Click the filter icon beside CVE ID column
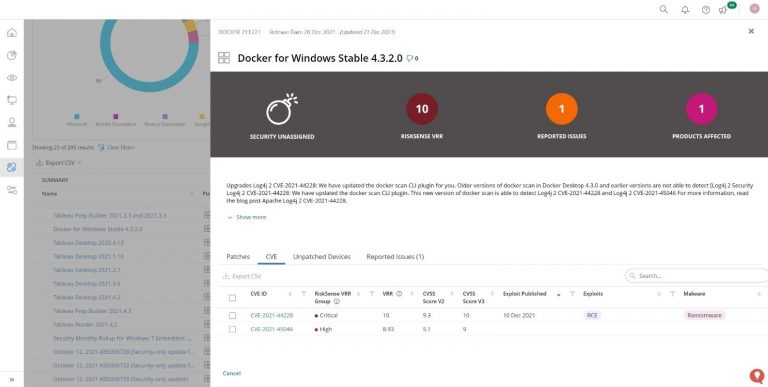Screen dimensions: 768x387 [303, 294]
